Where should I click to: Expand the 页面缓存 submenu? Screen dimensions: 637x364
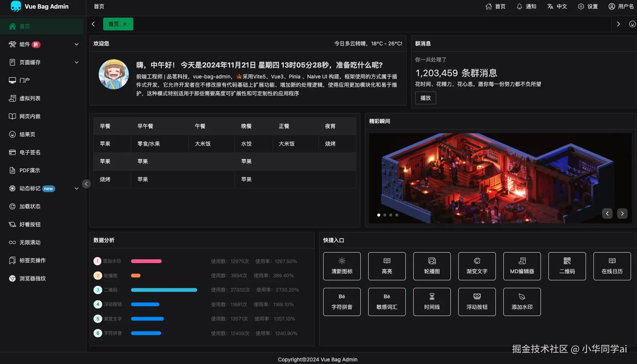coord(77,62)
